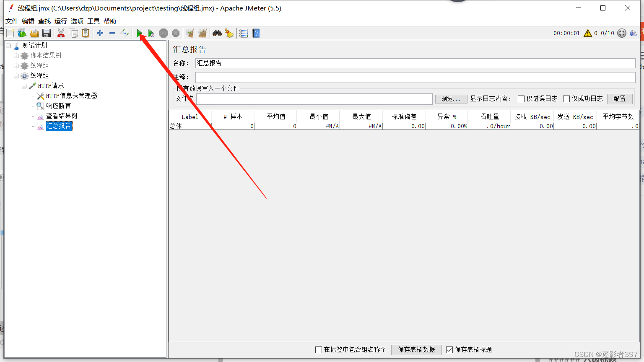Enable 仅错误日志 checkbox

[x=521, y=99]
